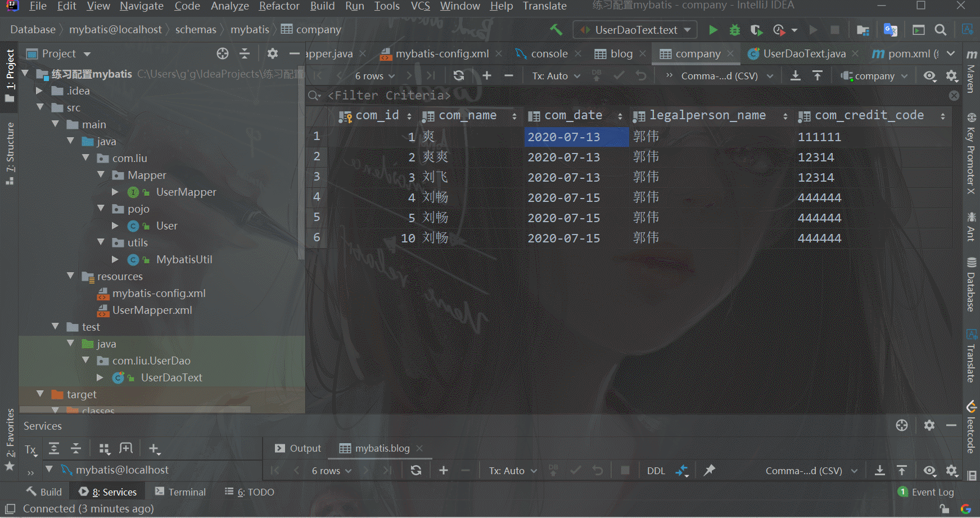Run UserDaoText.text configuration
This screenshot has height=518, width=980.
tap(713, 30)
